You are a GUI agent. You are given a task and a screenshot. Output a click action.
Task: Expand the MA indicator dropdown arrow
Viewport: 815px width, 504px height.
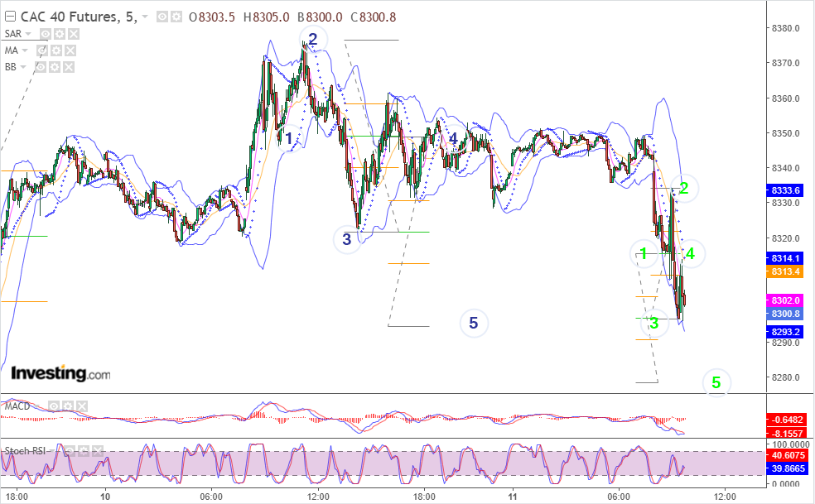tap(24, 50)
